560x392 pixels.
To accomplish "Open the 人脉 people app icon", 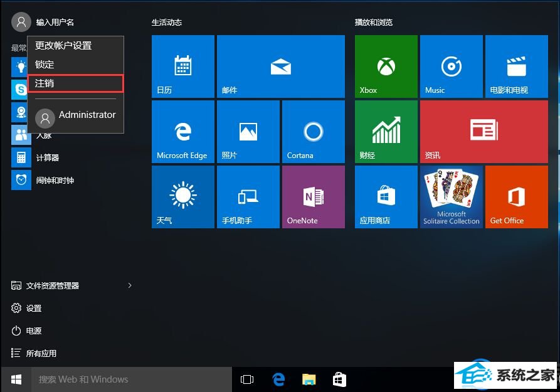I will (21, 135).
